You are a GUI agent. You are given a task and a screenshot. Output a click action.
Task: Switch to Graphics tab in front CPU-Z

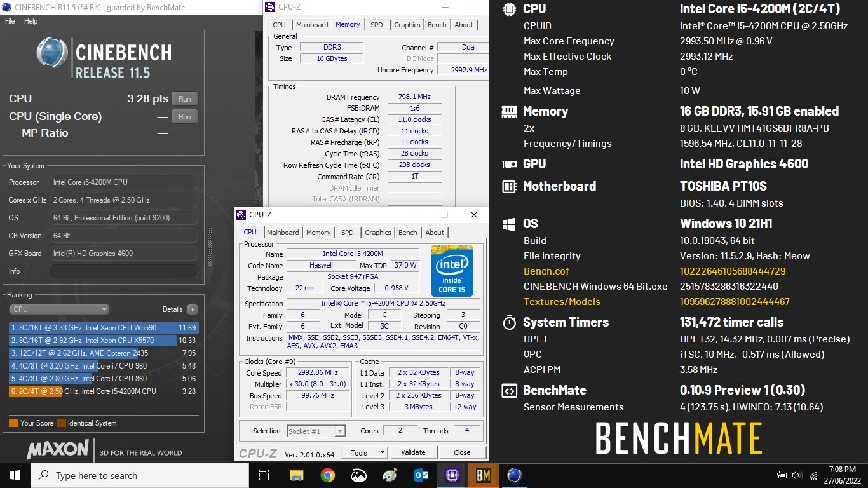pyautogui.click(x=378, y=233)
